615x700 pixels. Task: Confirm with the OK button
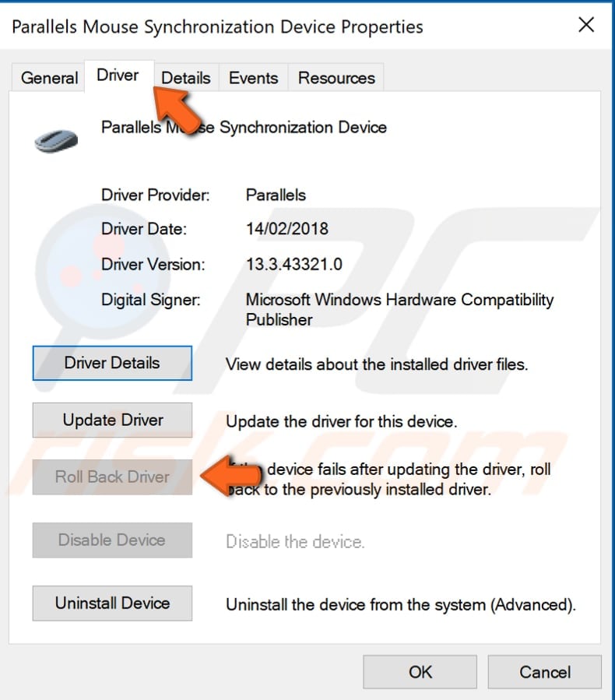pyautogui.click(x=420, y=672)
